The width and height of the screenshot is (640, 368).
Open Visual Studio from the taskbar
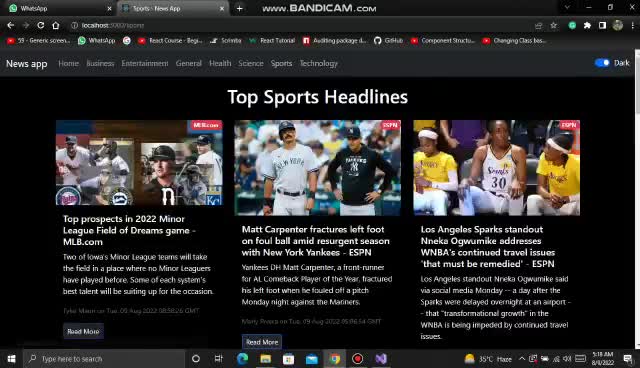coord(381,359)
